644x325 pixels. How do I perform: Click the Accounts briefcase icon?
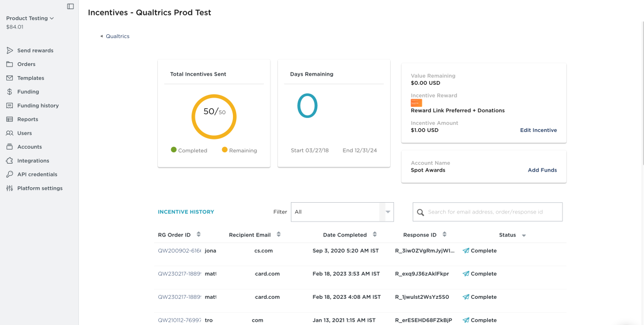(x=10, y=147)
